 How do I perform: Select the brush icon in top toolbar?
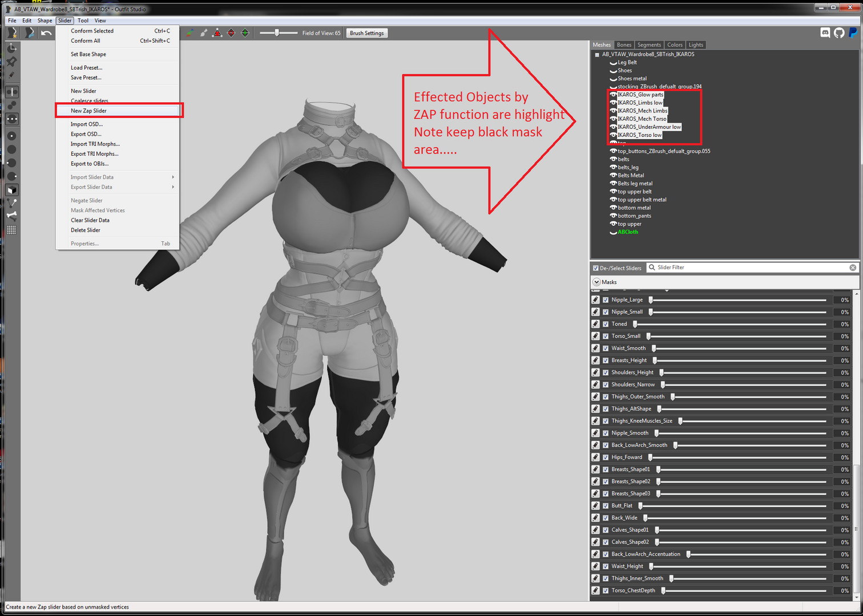click(x=204, y=33)
